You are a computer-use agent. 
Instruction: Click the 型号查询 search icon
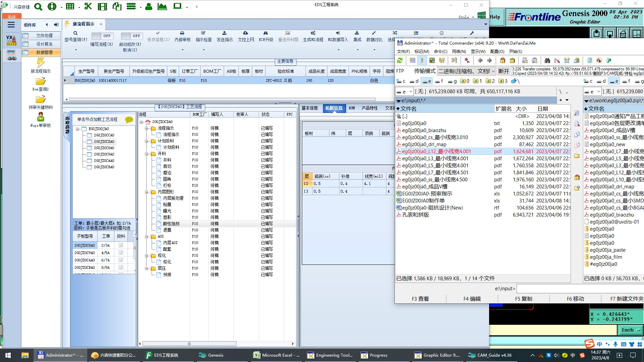click(x=75, y=33)
